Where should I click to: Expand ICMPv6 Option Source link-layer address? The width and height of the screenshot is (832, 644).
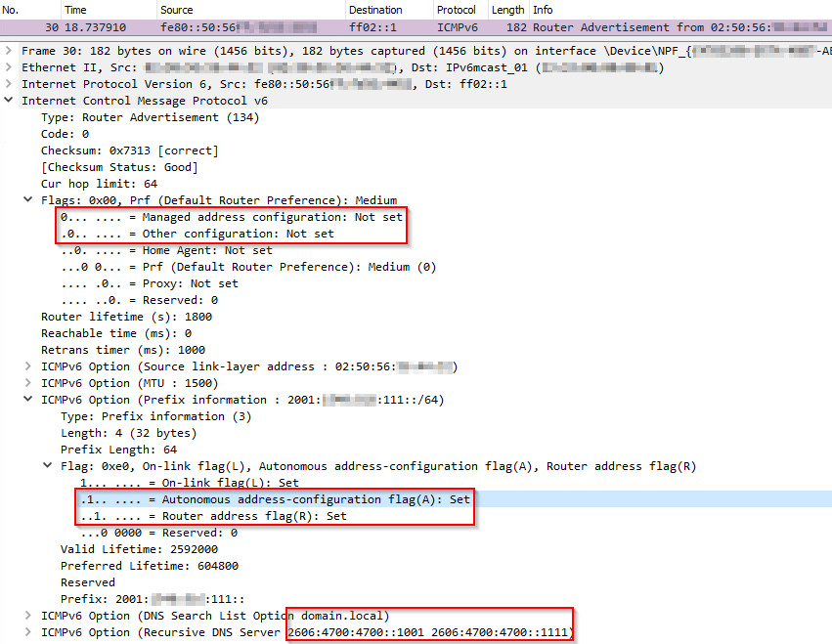[x=28, y=366]
